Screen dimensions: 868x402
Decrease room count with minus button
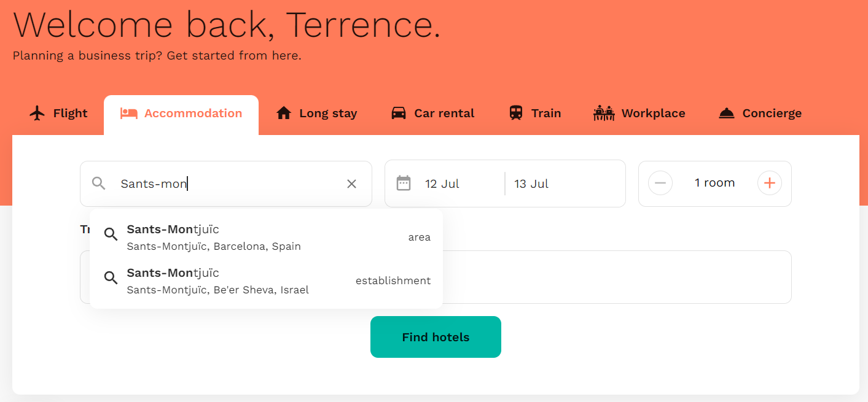[660, 183]
